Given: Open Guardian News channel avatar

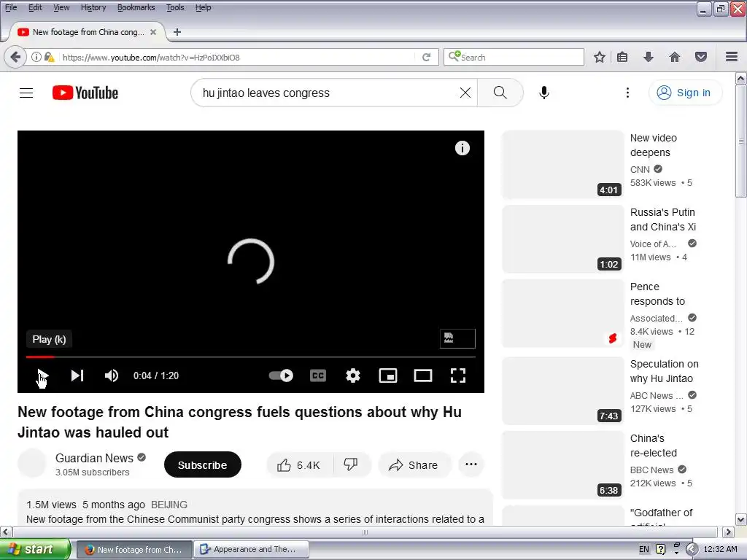Looking at the screenshot, I should click(32, 463).
